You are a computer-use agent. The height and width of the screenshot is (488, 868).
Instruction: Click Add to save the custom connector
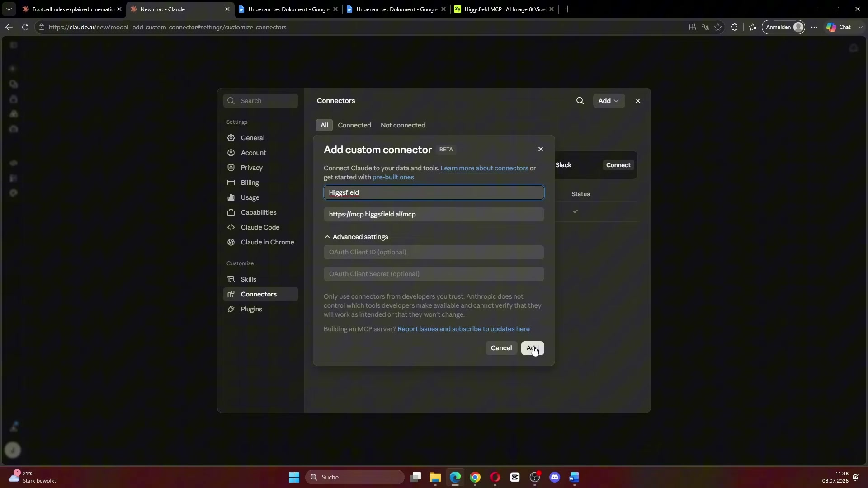coord(532,348)
